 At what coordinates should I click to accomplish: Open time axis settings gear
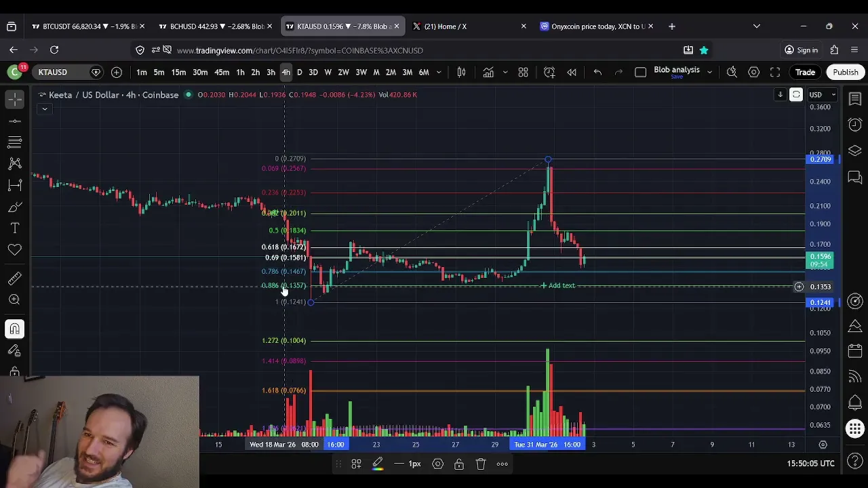(823, 445)
